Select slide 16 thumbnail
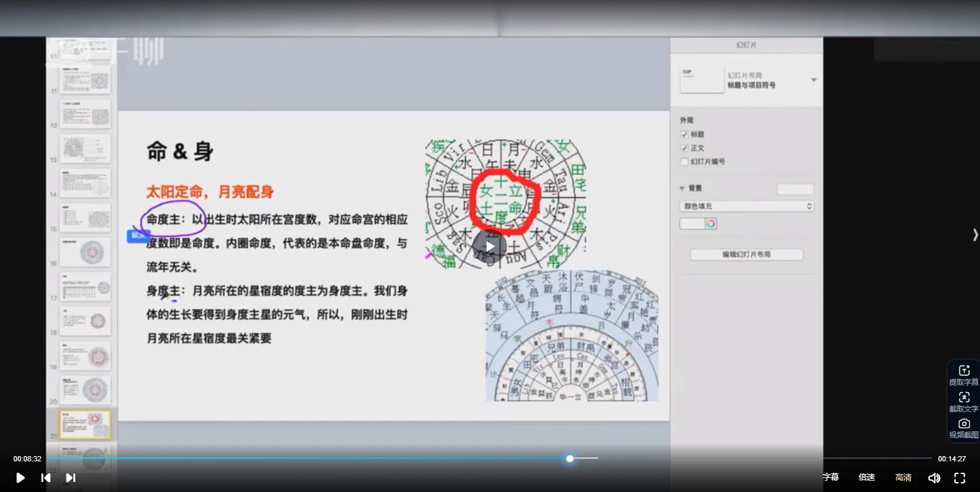980x492 pixels. [x=85, y=252]
